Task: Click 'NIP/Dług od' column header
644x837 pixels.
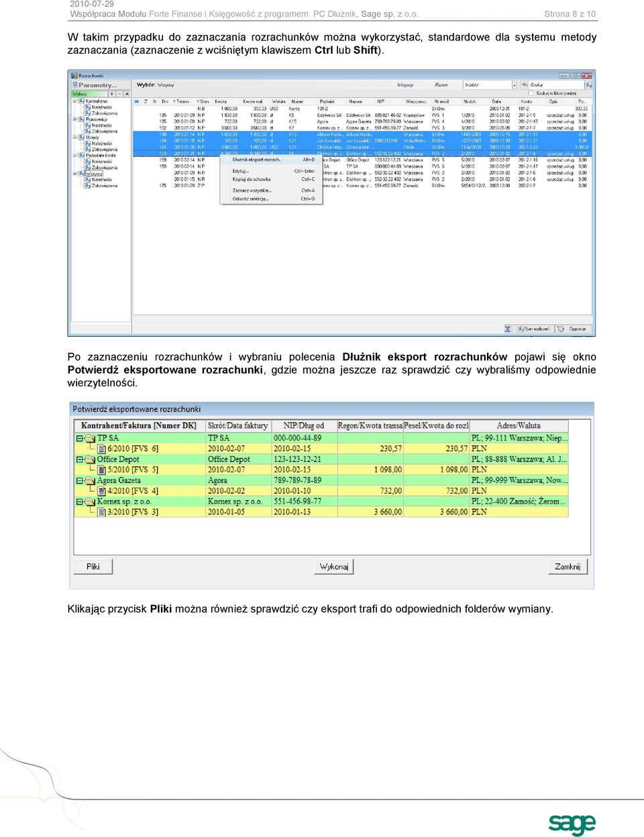Action: [x=304, y=426]
